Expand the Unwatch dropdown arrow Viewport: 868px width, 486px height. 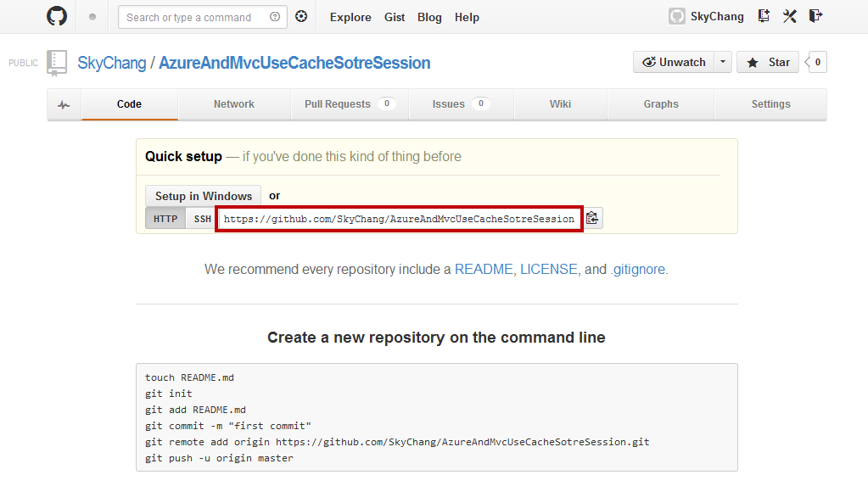click(x=723, y=62)
